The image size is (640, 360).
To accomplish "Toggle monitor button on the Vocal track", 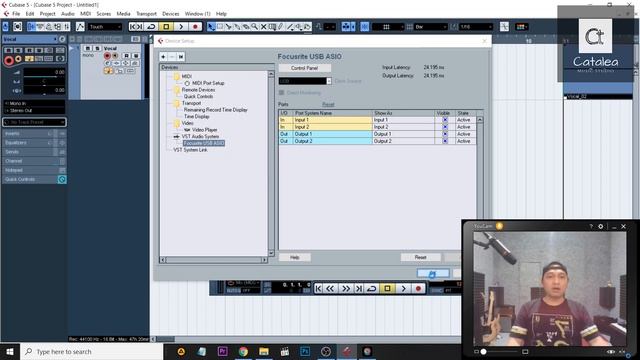I will point(115,56).
